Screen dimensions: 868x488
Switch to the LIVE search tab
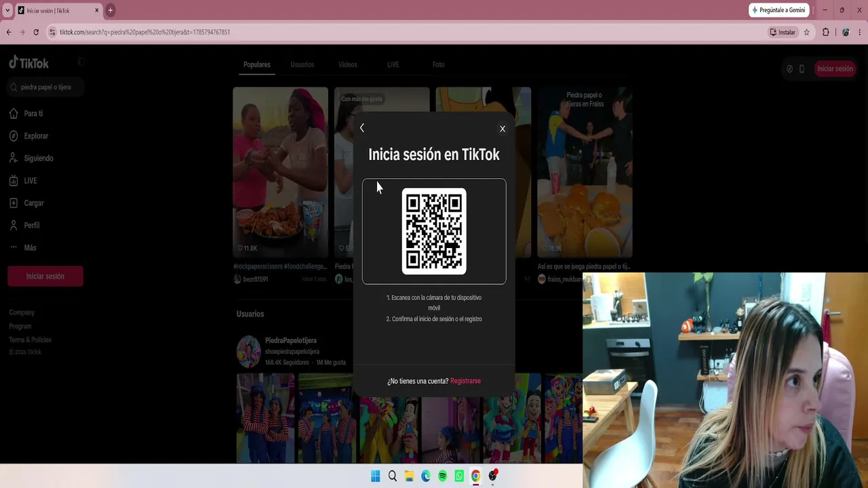[x=393, y=64]
